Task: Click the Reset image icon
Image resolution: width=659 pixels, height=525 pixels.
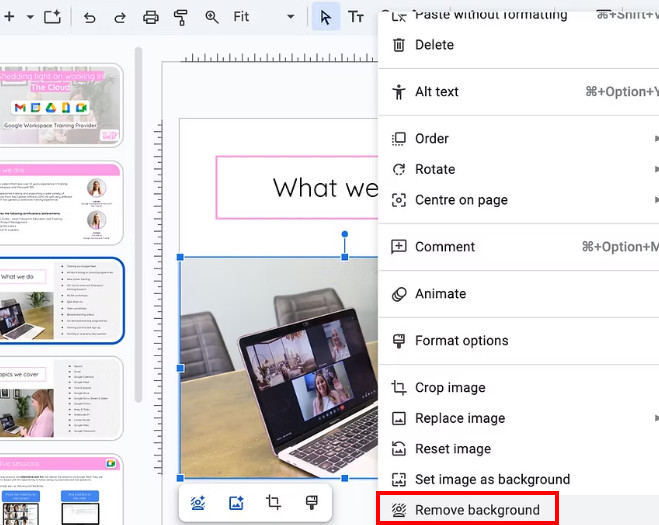Action: pos(398,448)
